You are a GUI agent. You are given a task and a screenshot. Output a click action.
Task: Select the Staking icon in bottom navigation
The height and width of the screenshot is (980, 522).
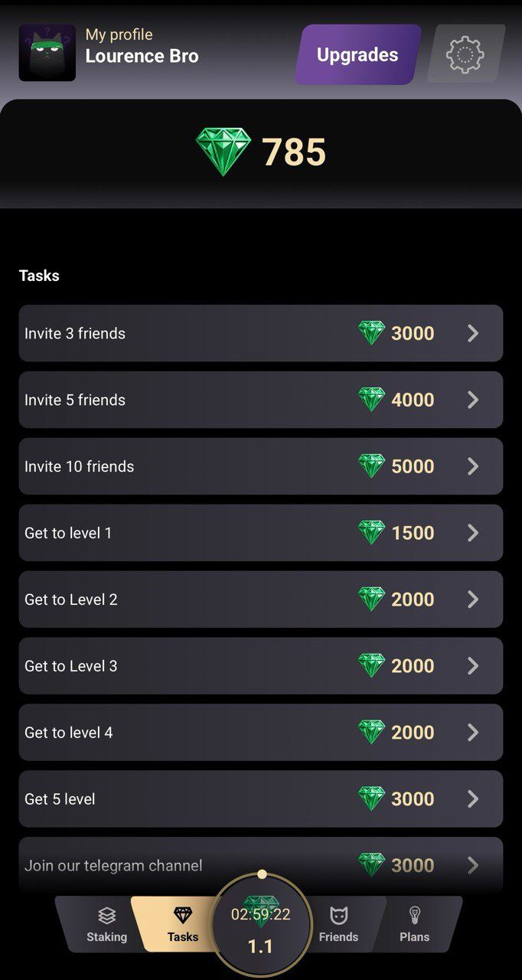[106, 914]
